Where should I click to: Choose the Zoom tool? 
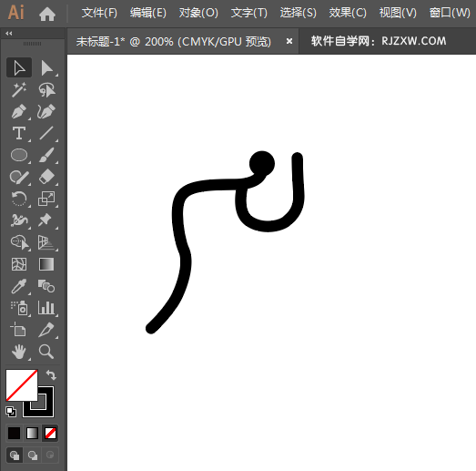point(46,352)
